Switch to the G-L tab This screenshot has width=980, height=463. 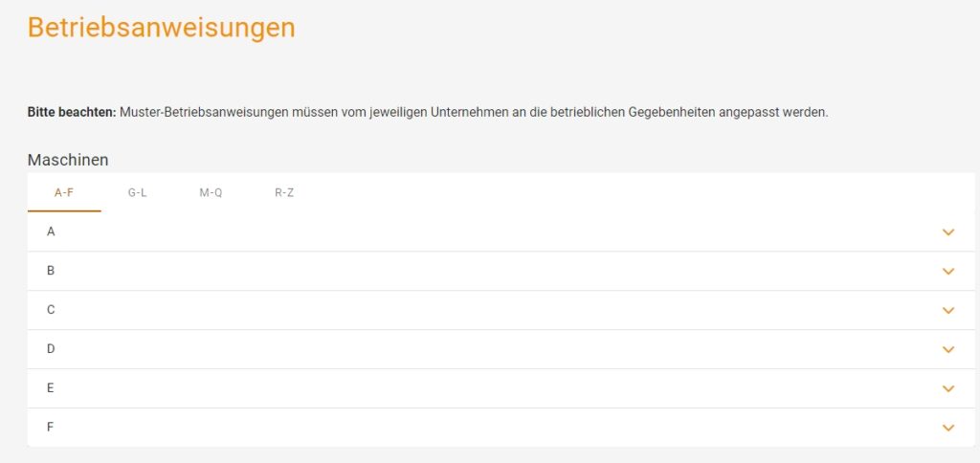coord(137,192)
